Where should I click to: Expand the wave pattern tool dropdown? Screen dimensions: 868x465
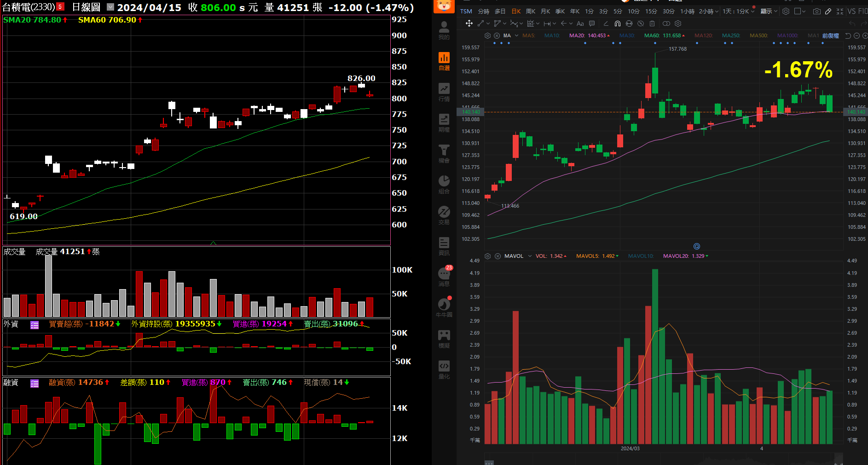521,23
